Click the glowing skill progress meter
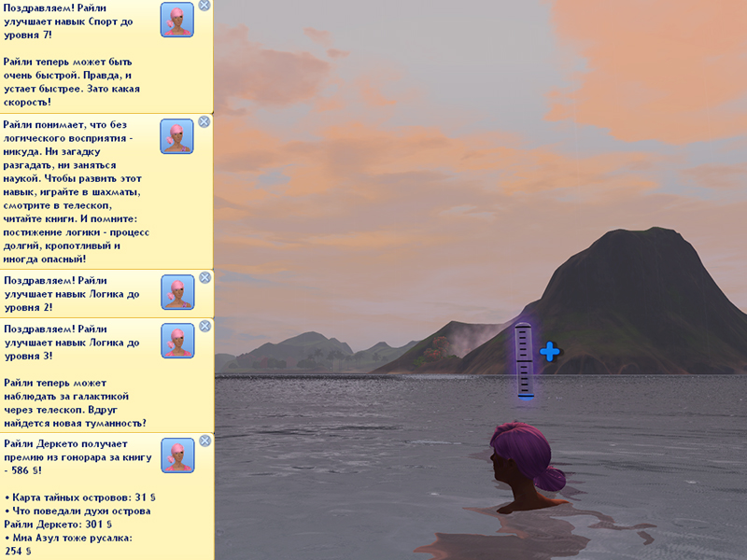Image resolution: width=747 pixels, height=560 pixels. pyautogui.click(x=524, y=360)
